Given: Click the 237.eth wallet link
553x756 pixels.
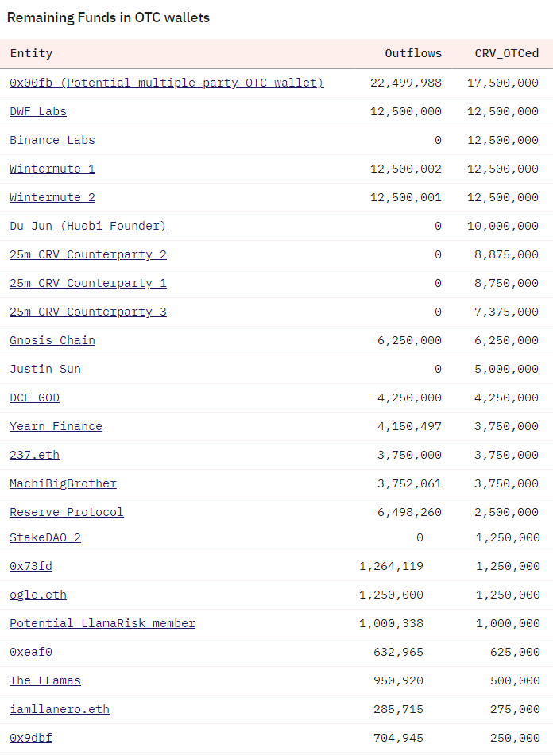Looking at the screenshot, I should (35, 455).
